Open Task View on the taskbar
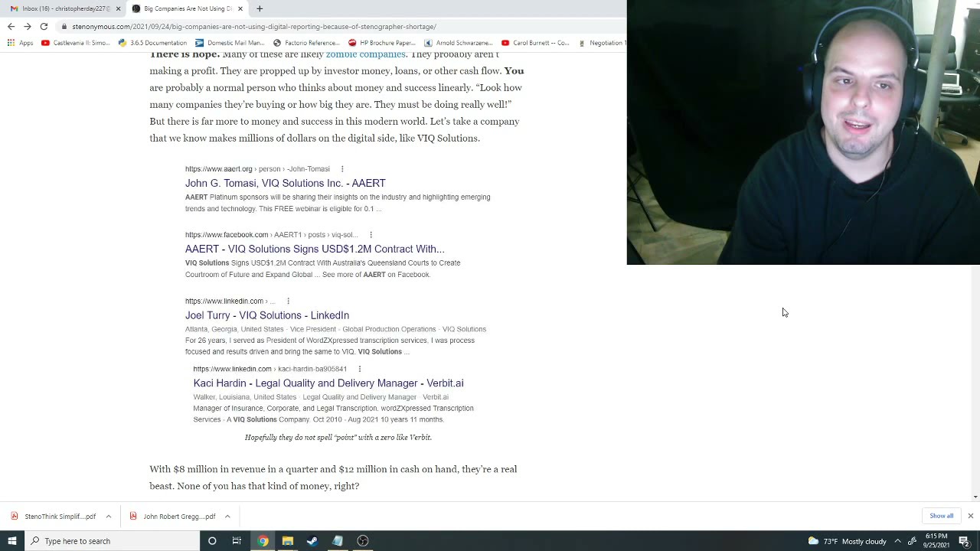This screenshot has height=551, width=980. click(x=237, y=541)
